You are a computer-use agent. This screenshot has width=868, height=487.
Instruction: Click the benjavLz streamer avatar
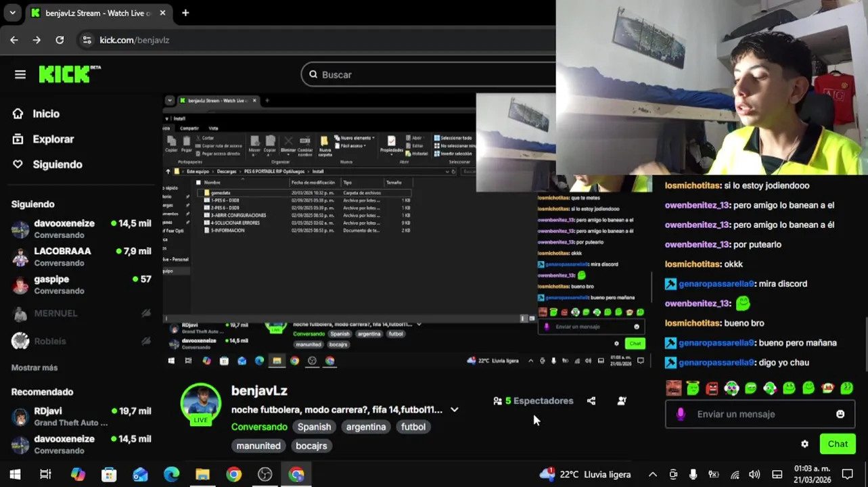(x=200, y=403)
